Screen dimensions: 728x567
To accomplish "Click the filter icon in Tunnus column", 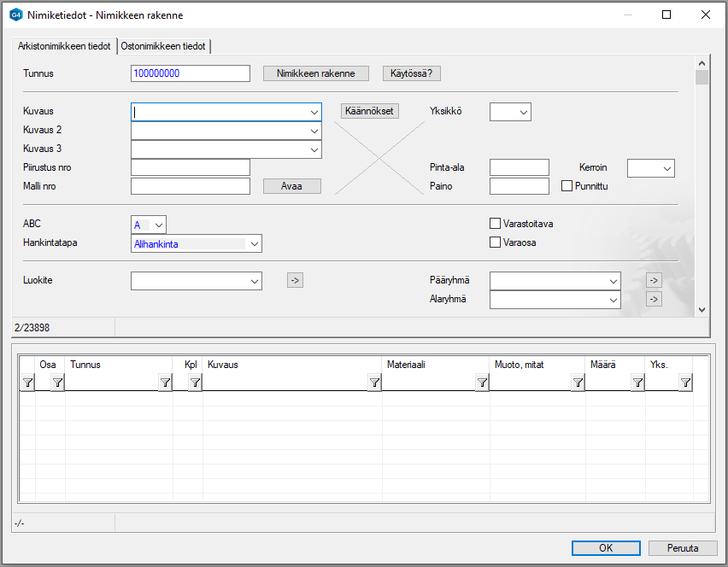I will pos(165,383).
